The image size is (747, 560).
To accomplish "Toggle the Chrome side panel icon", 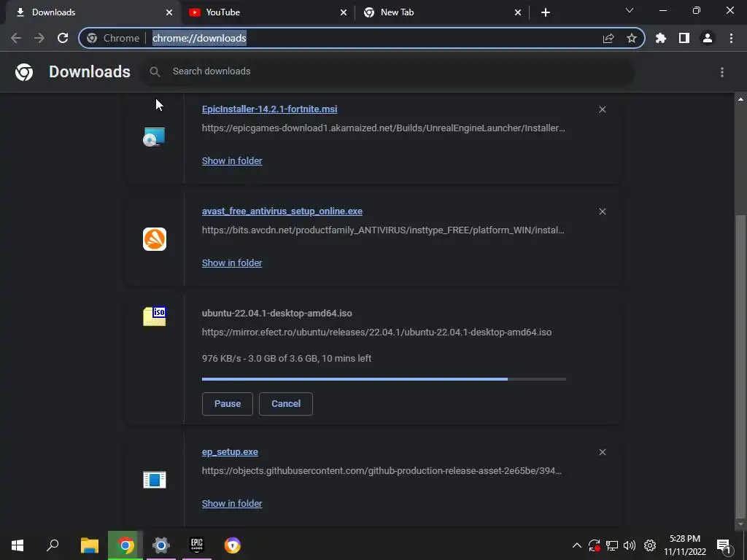I will coord(684,38).
